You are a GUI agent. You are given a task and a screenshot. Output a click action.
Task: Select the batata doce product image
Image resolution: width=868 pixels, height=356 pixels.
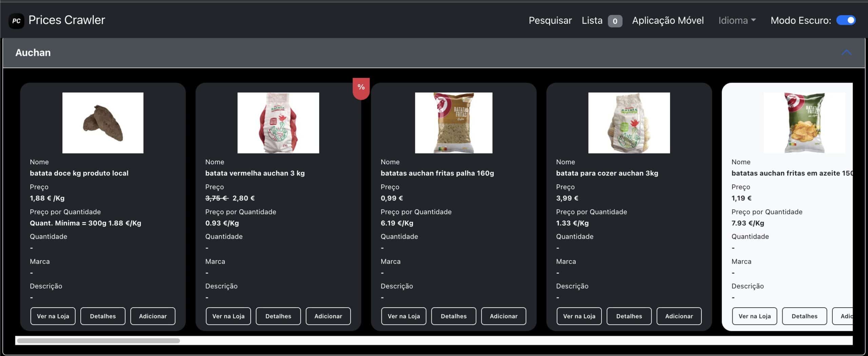(103, 123)
